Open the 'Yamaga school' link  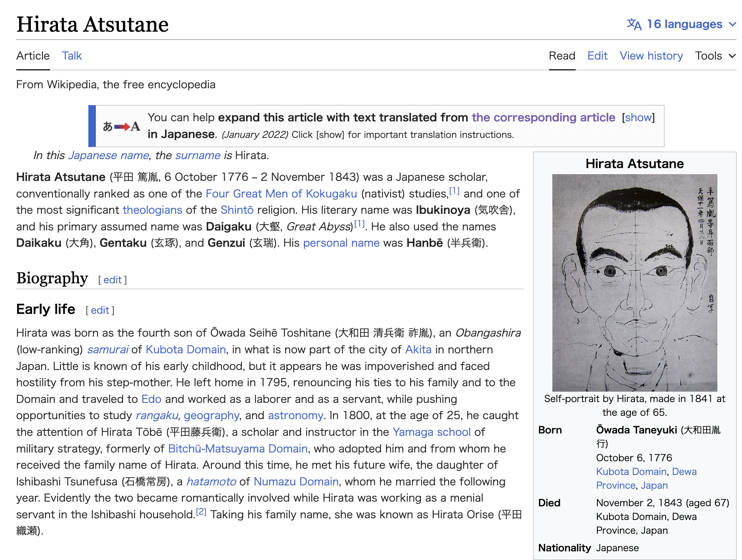point(431,432)
